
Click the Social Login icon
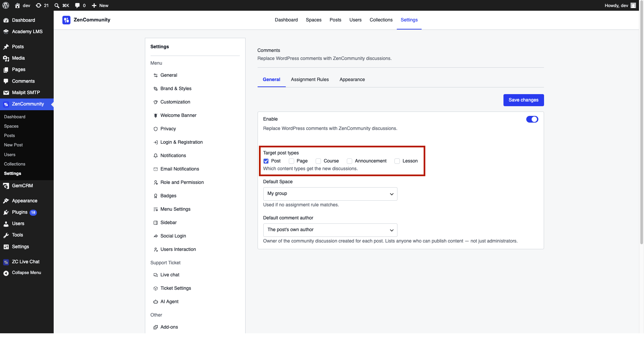click(156, 236)
